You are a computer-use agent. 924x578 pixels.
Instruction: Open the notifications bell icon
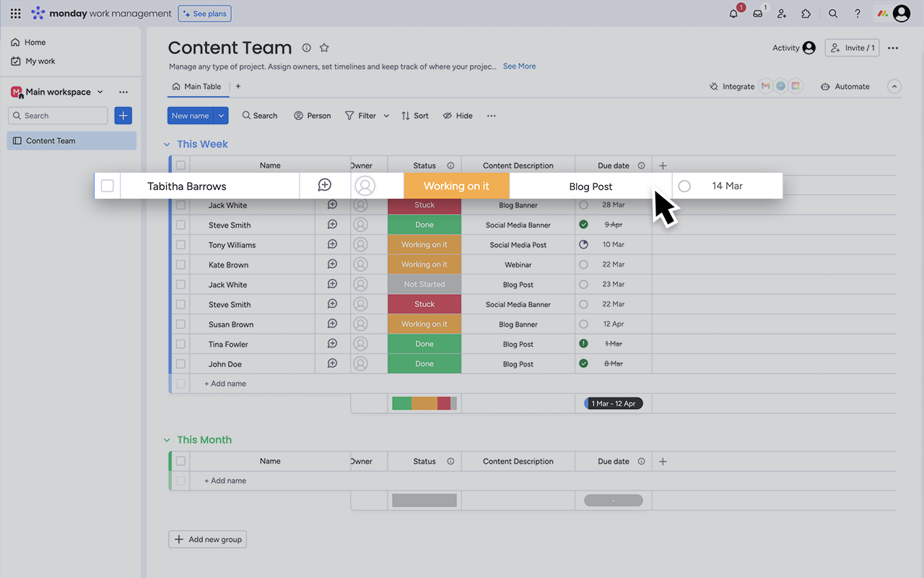point(732,13)
